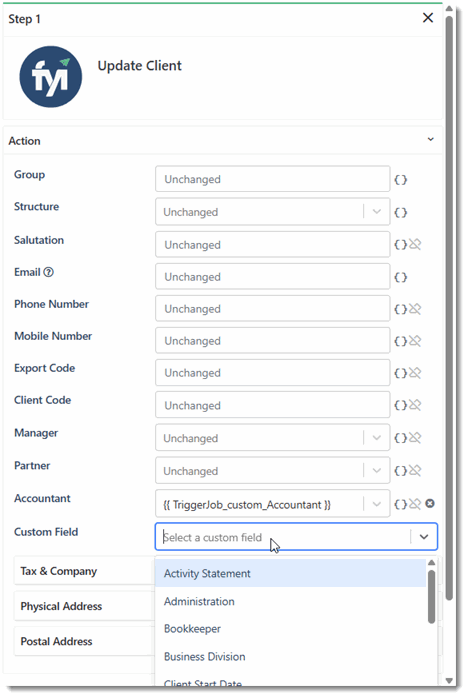Click the curly braces icon beside Structure
Screen dimensions: 468x698
[400, 212]
